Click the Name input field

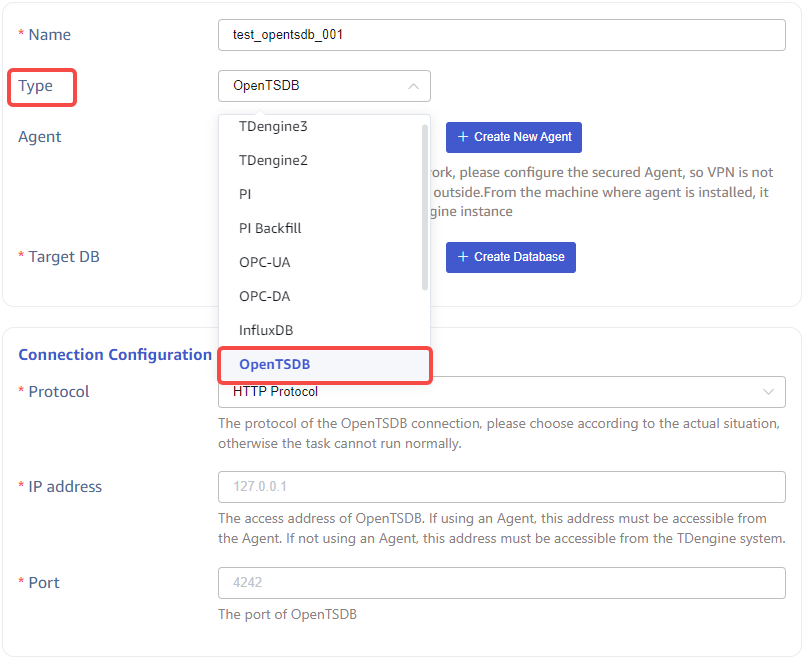pos(501,35)
